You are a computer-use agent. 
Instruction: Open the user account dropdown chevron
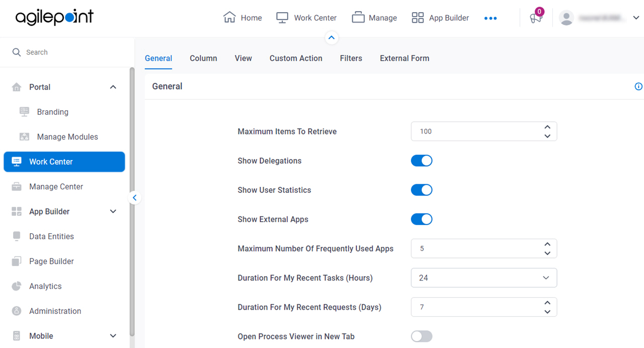click(635, 18)
